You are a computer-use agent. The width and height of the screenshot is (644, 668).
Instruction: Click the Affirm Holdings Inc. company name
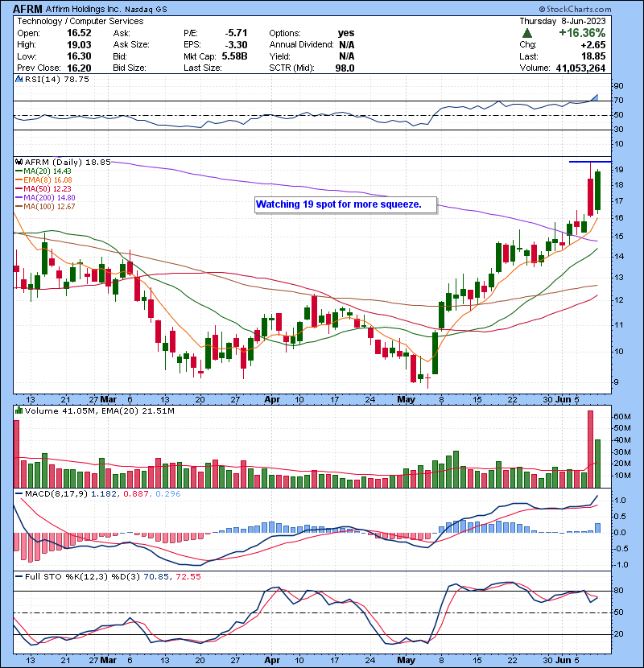tap(83, 9)
